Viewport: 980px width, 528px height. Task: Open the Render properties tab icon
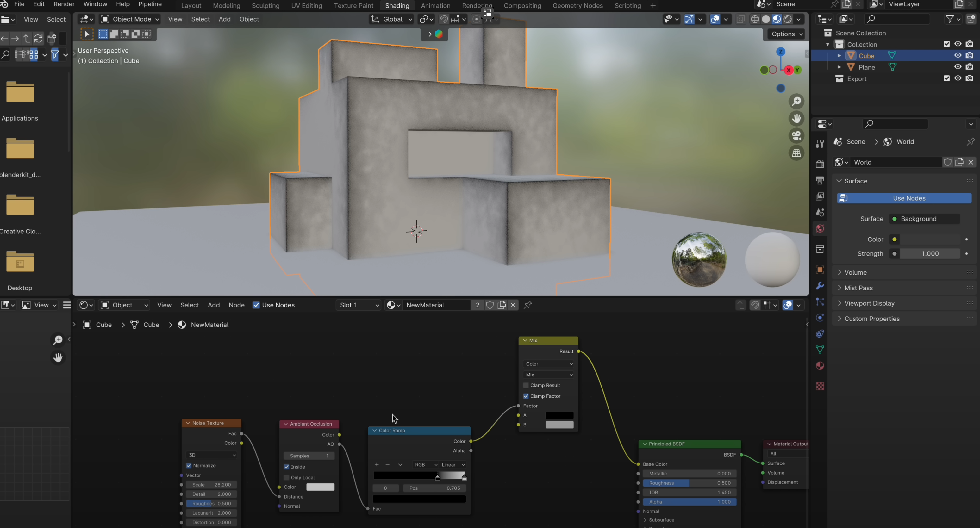click(x=820, y=164)
